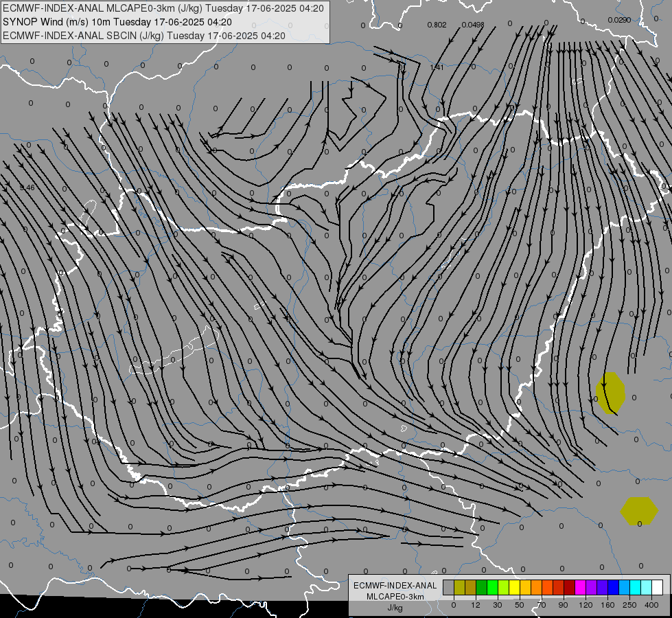
Task: Click the legend tick label 90
Action: click(x=563, y=605)
